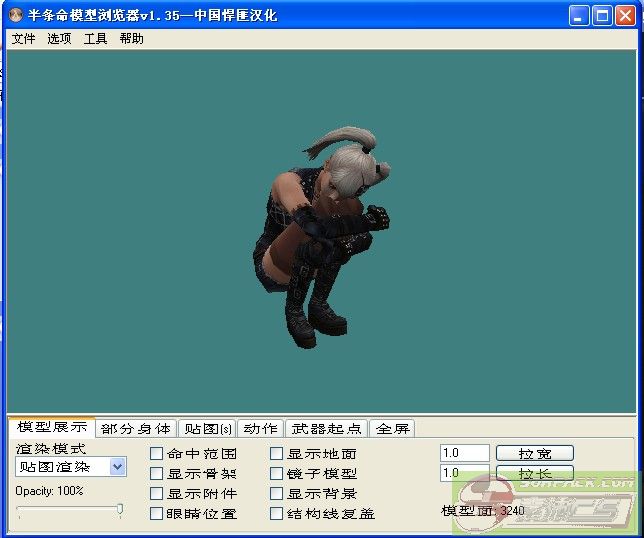
Task: Minimize the model viewer window
Action: click(x=579, y=16)
